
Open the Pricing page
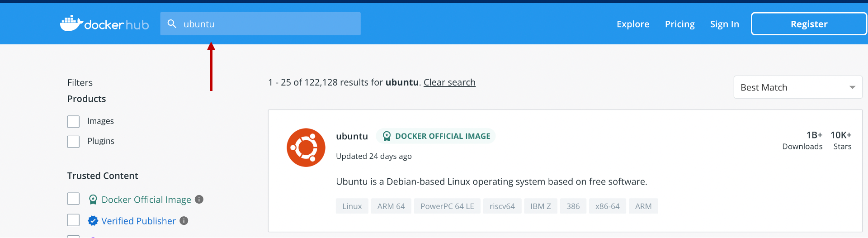(x=680, y=24)
